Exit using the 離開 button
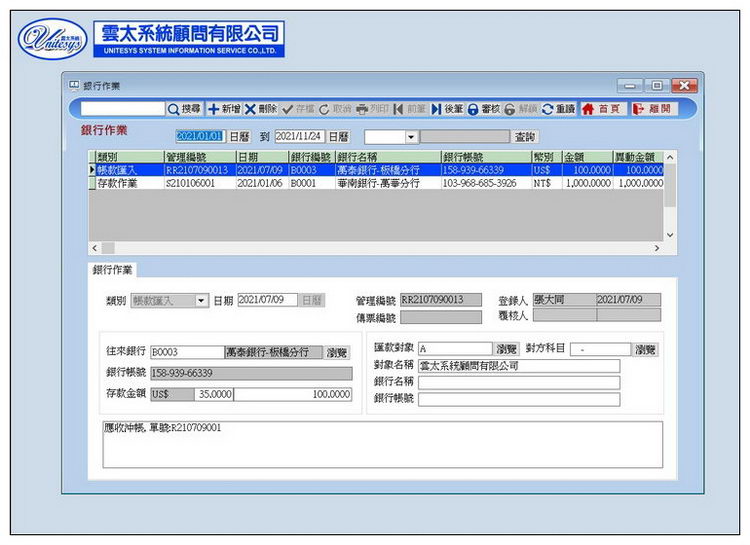This screenshot has height=545, width=750. pos(652,108)
